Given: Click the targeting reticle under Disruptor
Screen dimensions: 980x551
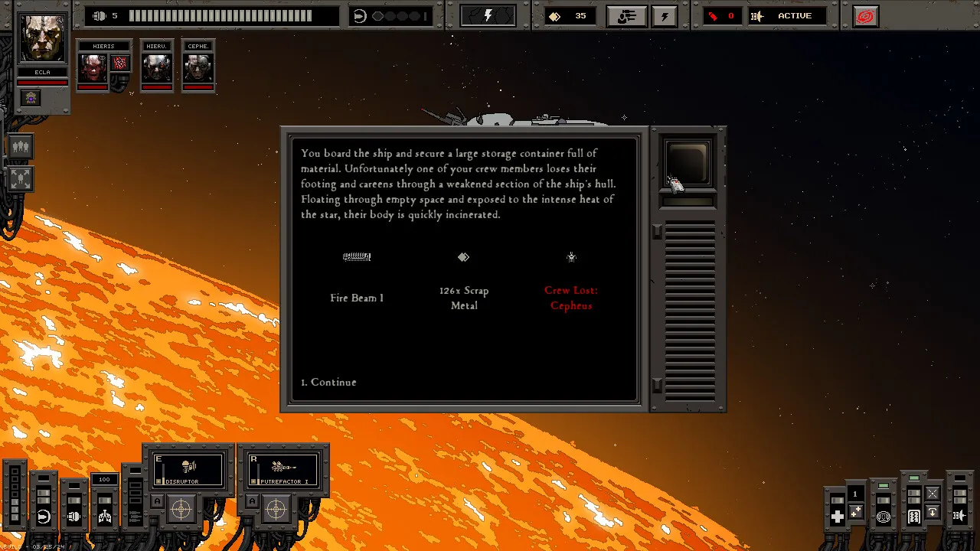Looking at the screenshot, I should (x=181, y=507).
